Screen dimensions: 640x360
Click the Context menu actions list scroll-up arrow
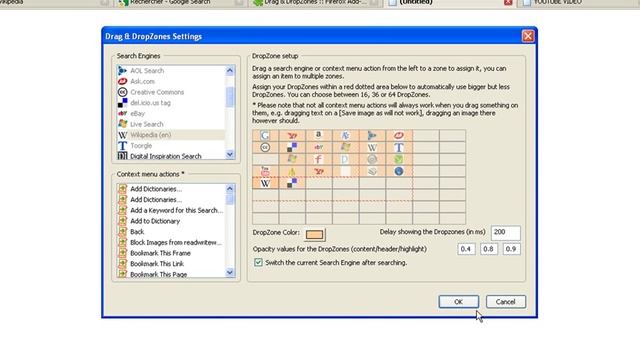[x=230, y=189]
